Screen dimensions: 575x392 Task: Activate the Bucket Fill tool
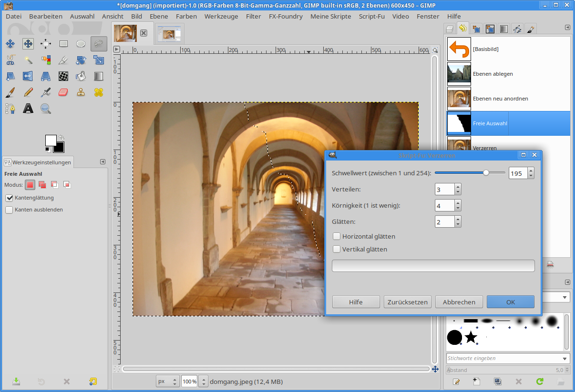81,76
